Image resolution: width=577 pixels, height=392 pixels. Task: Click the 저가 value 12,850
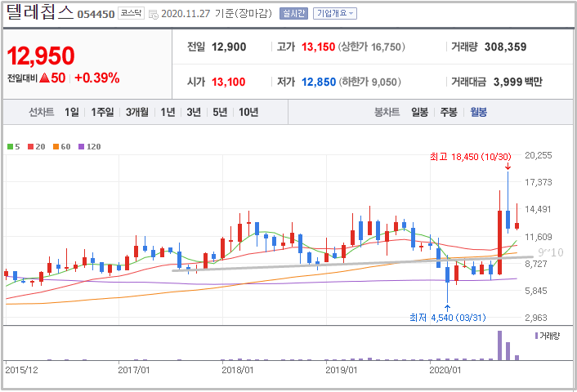pos(319,82)
